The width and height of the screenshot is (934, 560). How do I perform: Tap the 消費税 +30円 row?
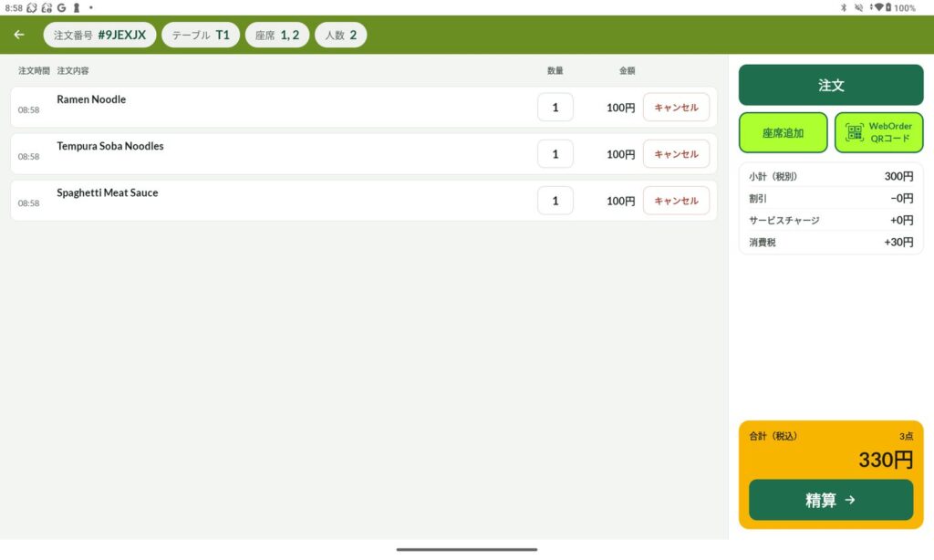click(831, 243)
